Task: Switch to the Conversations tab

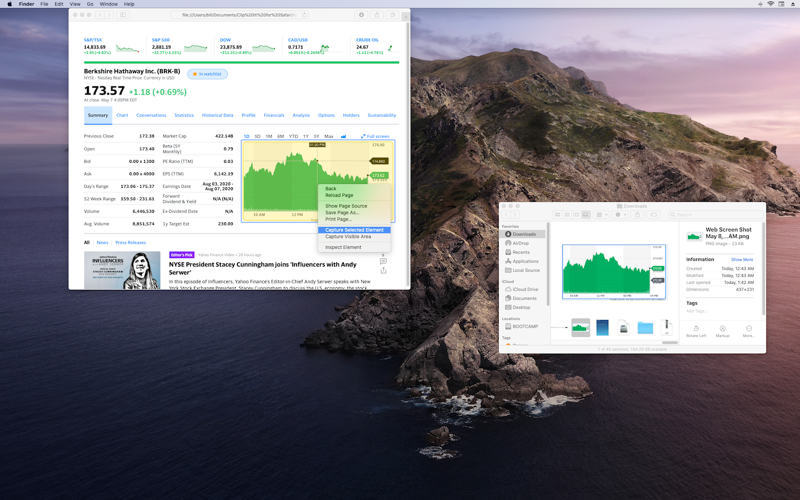Action: click(151, 115)
